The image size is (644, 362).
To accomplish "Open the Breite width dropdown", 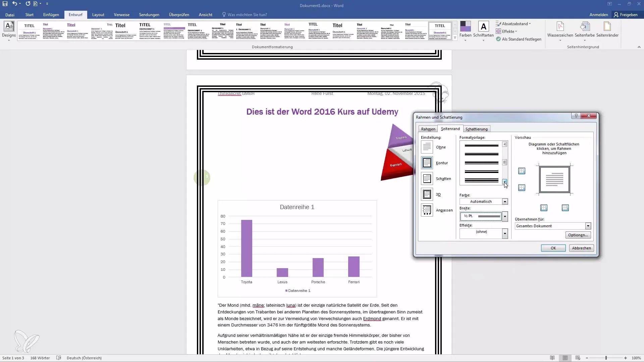I will (504, 217).
